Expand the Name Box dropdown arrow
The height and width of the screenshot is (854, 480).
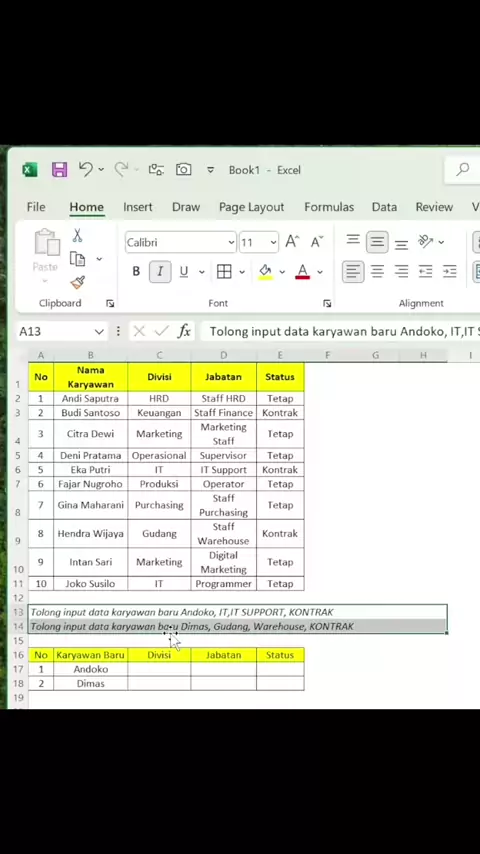[x=99, y=332]
